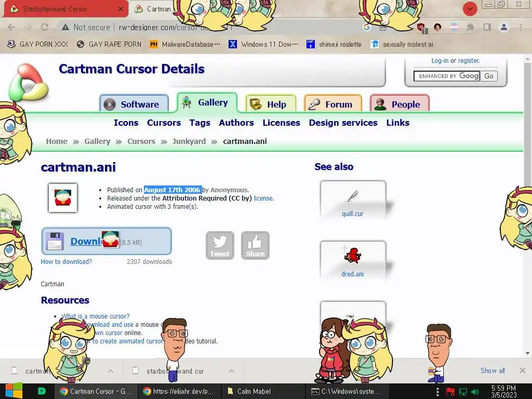Open the Tags section

pyautogui.click(x=200, y=123)
